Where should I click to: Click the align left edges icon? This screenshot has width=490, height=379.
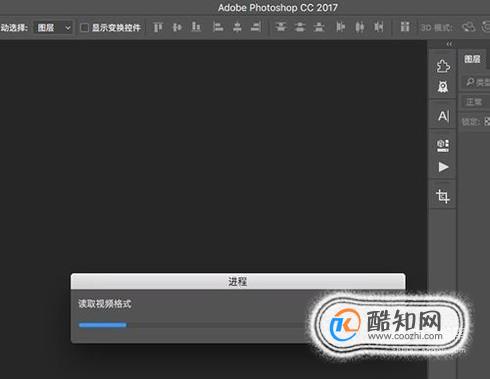click(x=218, y=27)
